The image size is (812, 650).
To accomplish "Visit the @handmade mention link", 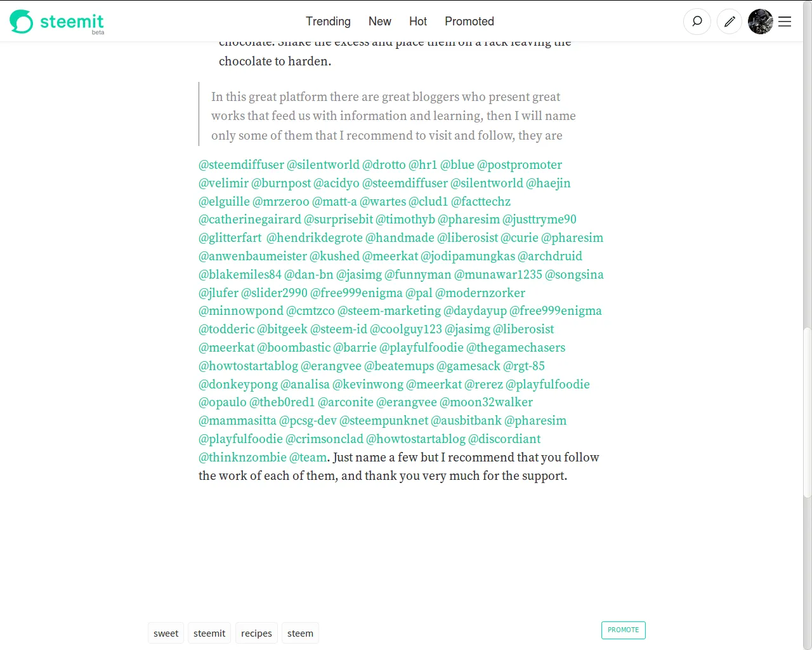I will [x=400, y=238].
